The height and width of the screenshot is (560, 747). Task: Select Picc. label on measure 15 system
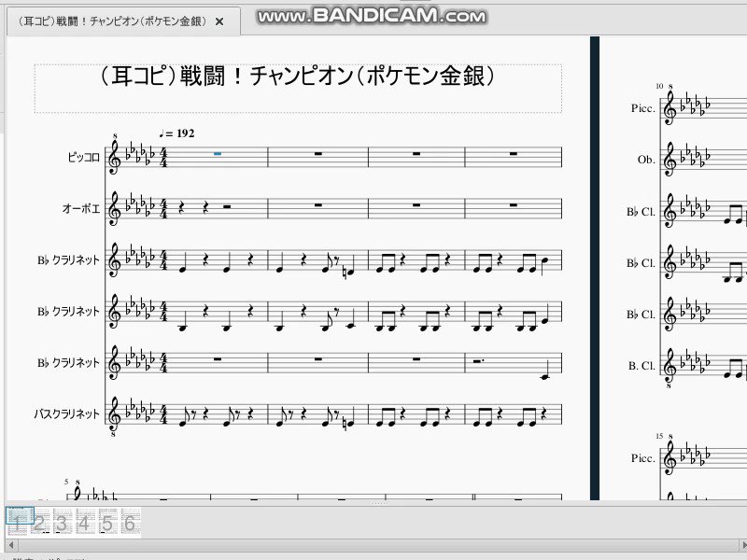642,458
